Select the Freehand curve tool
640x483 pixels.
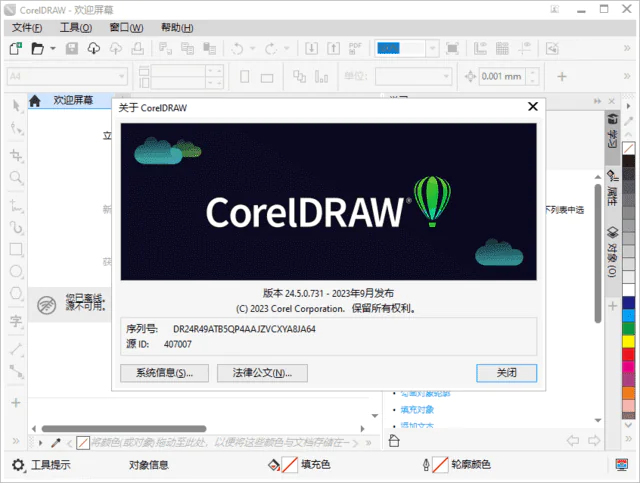pyautogui.click(x=16, y=227)
